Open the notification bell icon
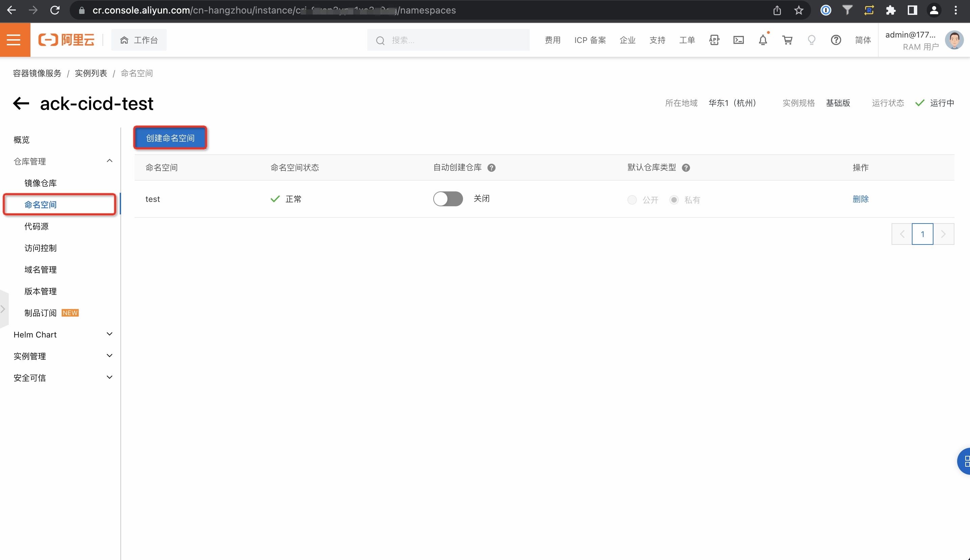This screenshot has height=560, width=970. pos(763,40)
